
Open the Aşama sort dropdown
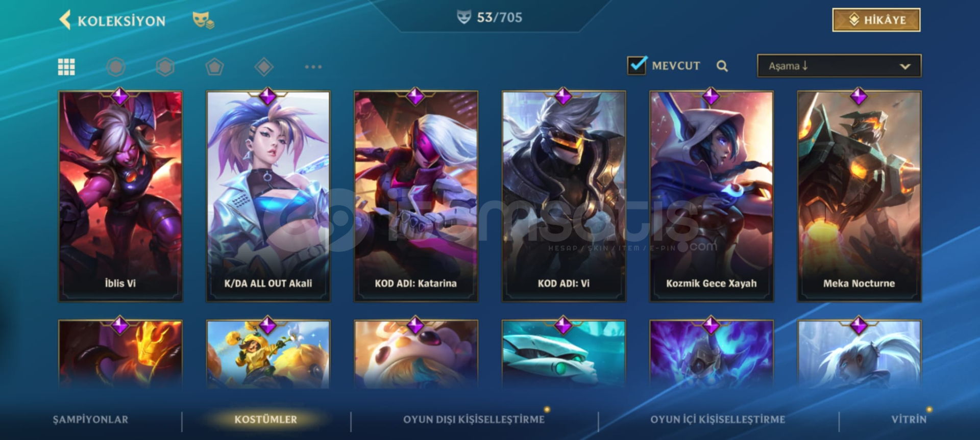[x=839, y=66]
